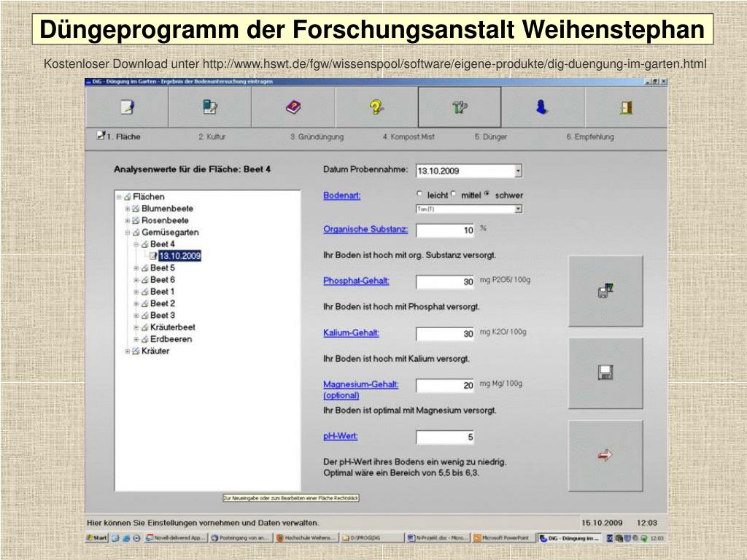Screen dimensions: 747x560
Task: Expand the Kräuterbeet tree node
Action: (x=136, y=327)
